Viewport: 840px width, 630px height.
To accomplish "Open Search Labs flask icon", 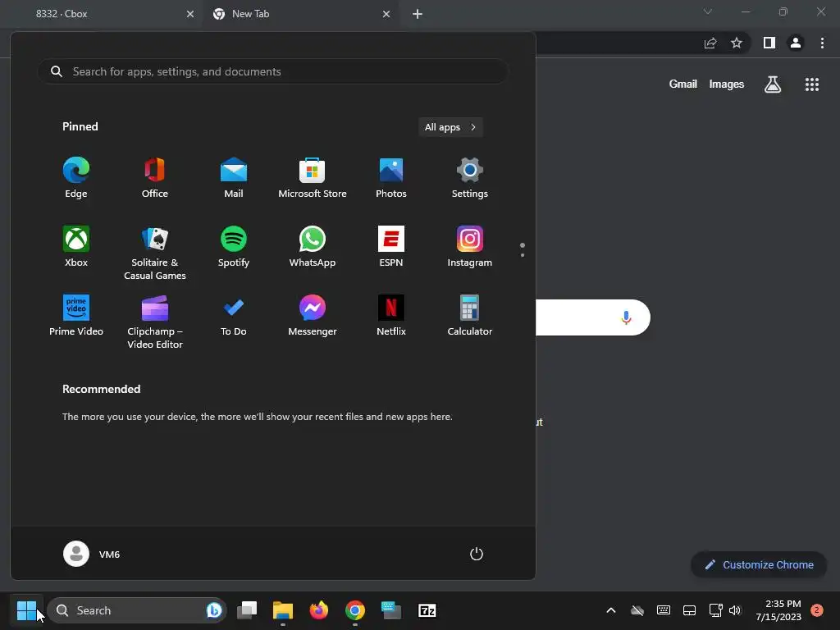I will pyautogui.click(x=773, y=84).
